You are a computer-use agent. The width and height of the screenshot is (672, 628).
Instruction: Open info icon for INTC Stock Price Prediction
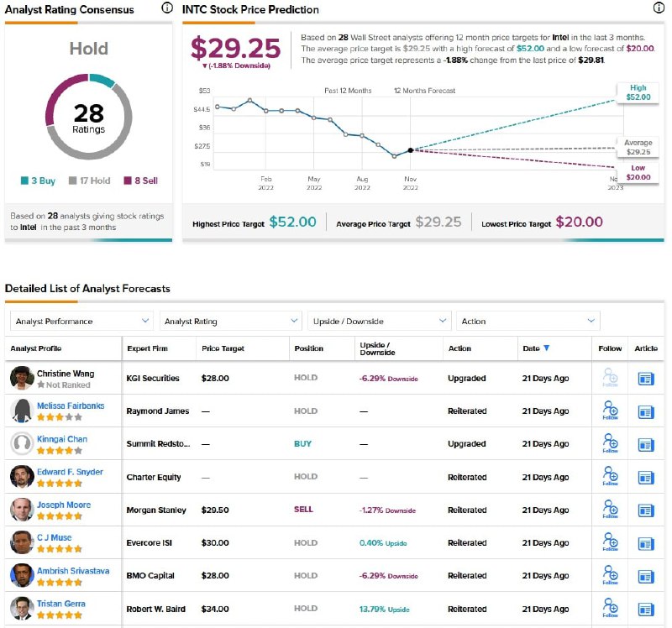click(x=659, y=8)
